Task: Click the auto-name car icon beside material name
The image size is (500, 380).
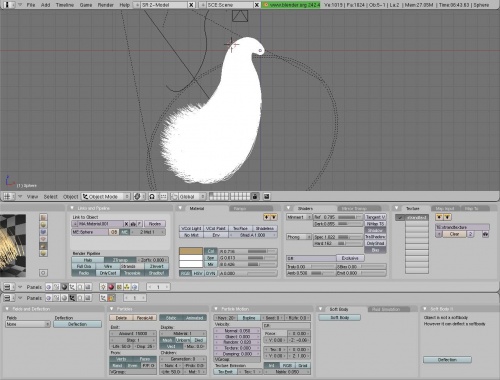Action: coord(133,224)
